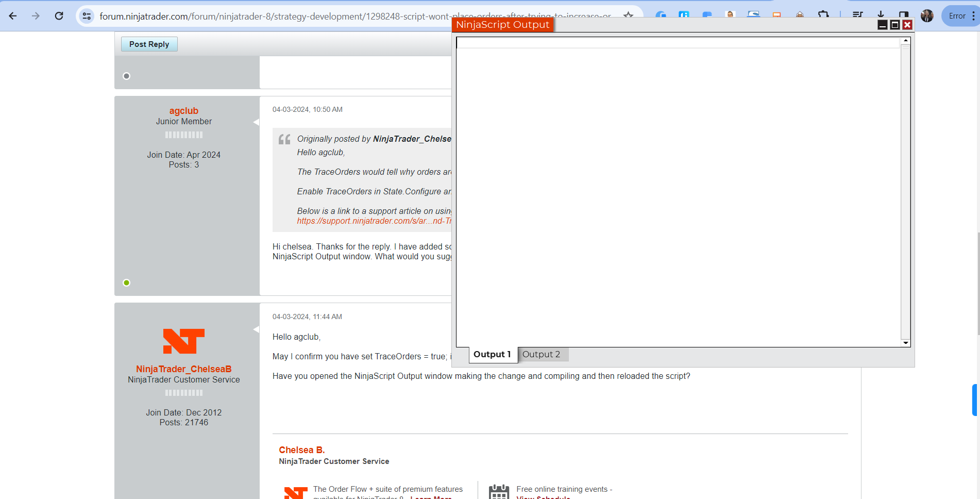Switch to the Output 1 tab
Viewport: 980px width, 499px height.
492,354
